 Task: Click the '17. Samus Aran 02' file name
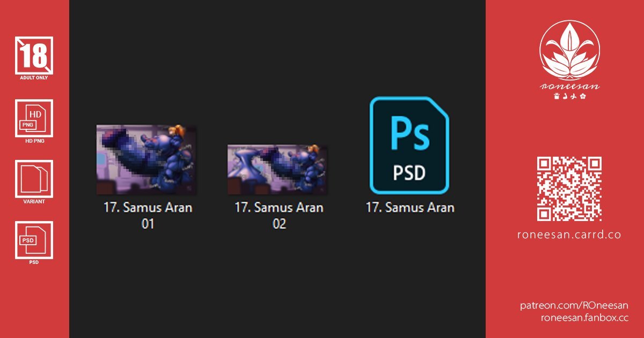279,216
